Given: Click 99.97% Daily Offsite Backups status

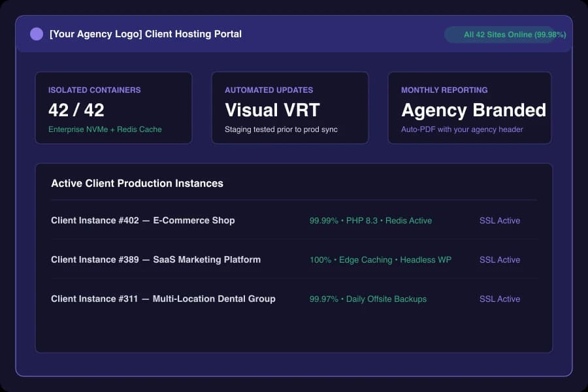Looking at the screenshot, I should [x=368, y=299].
